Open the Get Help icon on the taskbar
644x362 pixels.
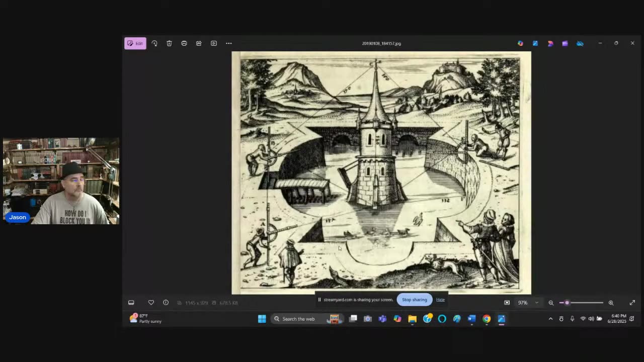coord(427,319)
